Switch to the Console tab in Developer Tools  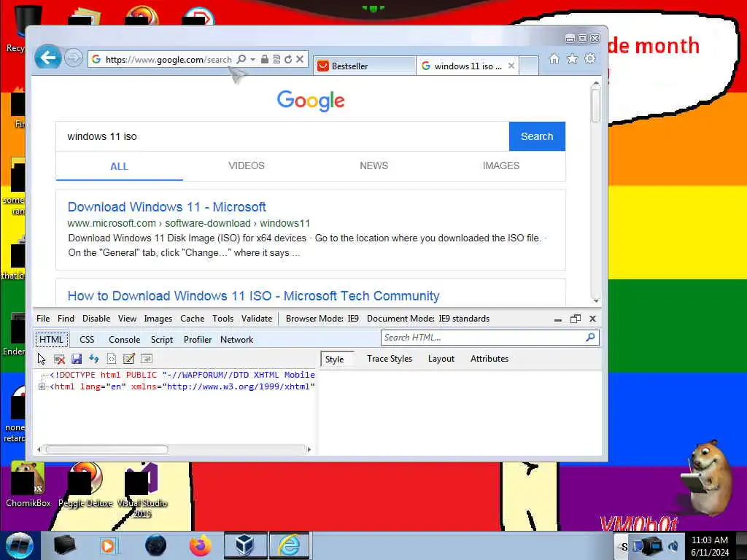click(x=124, y=340)
